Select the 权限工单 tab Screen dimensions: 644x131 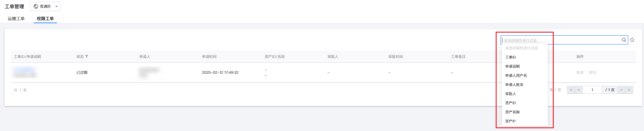pyautogui.click(x=45, y=19)
